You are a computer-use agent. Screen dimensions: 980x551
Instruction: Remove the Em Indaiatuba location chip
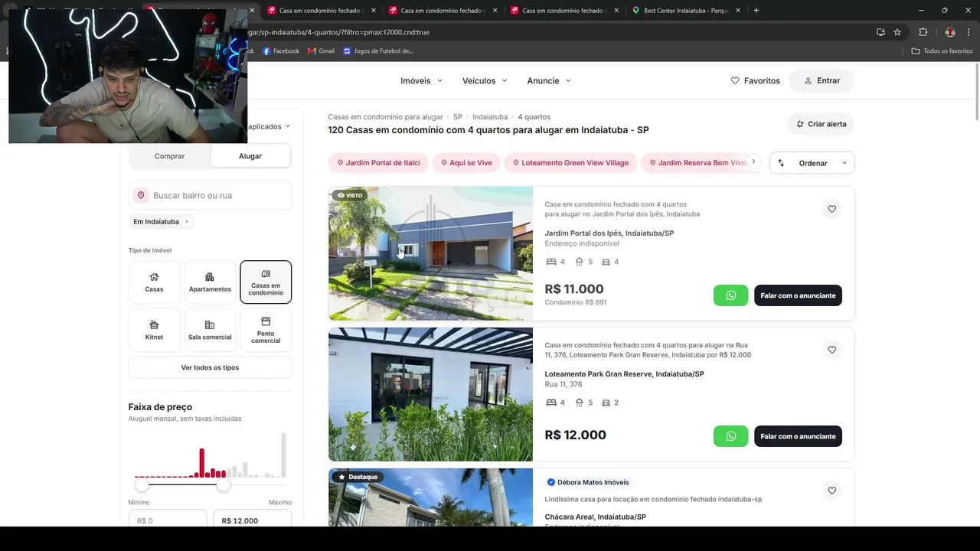tap(187, 222)
